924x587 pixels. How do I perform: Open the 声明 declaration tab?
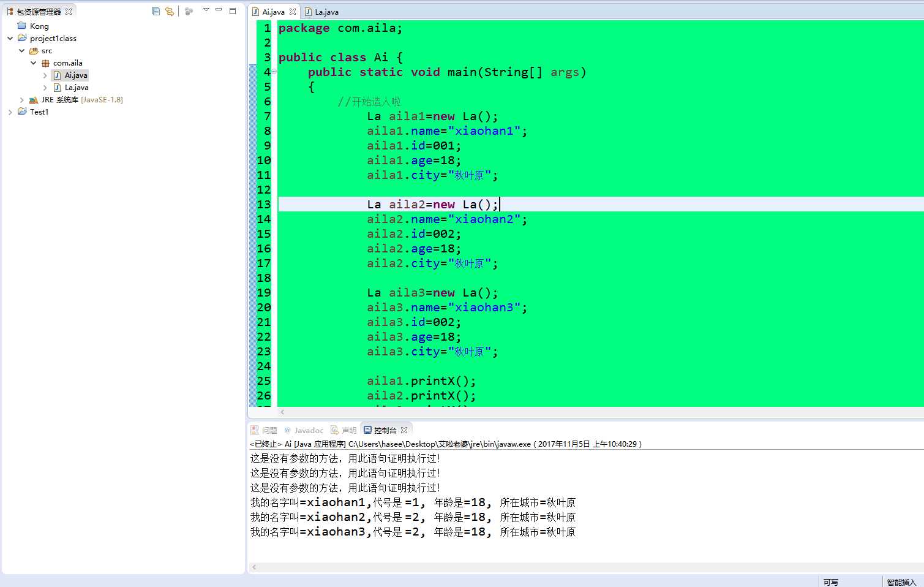tap(344, 430)
